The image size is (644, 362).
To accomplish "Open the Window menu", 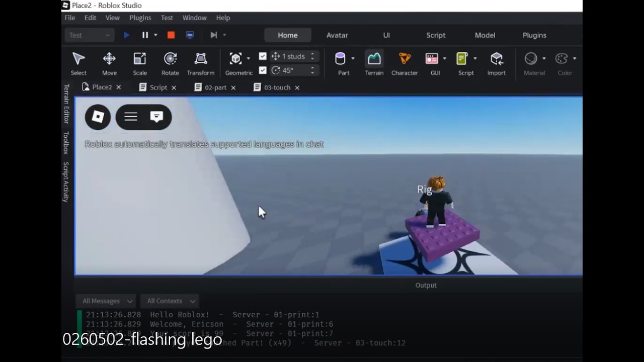I will point(195,18).
